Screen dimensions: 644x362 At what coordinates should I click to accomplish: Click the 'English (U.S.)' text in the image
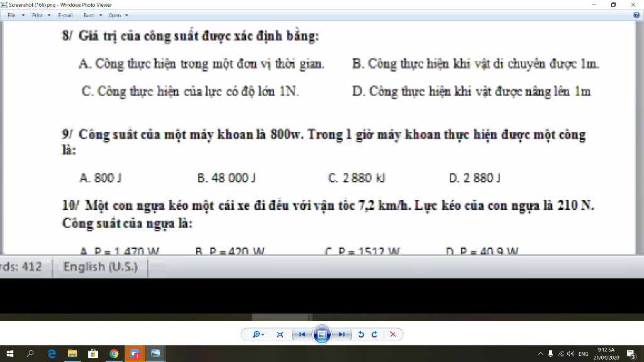100,266
